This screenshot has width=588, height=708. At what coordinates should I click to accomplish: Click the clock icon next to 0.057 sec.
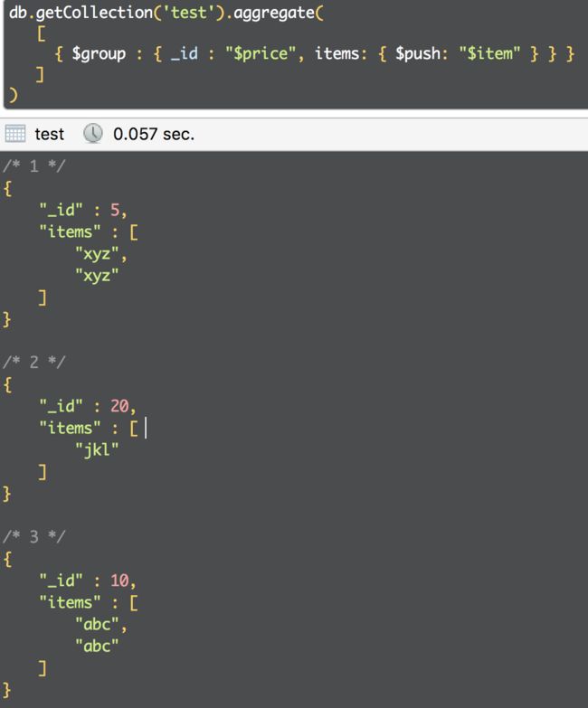[93, 134]
